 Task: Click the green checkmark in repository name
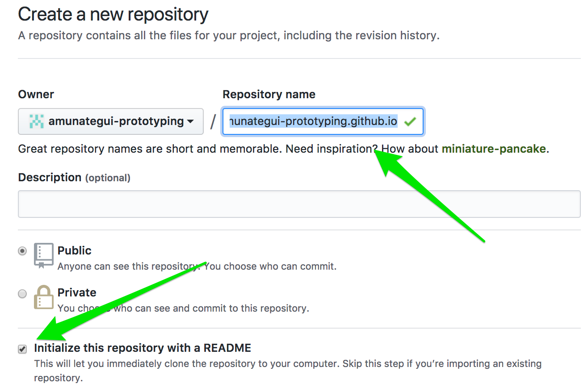[x=410, y=121]
